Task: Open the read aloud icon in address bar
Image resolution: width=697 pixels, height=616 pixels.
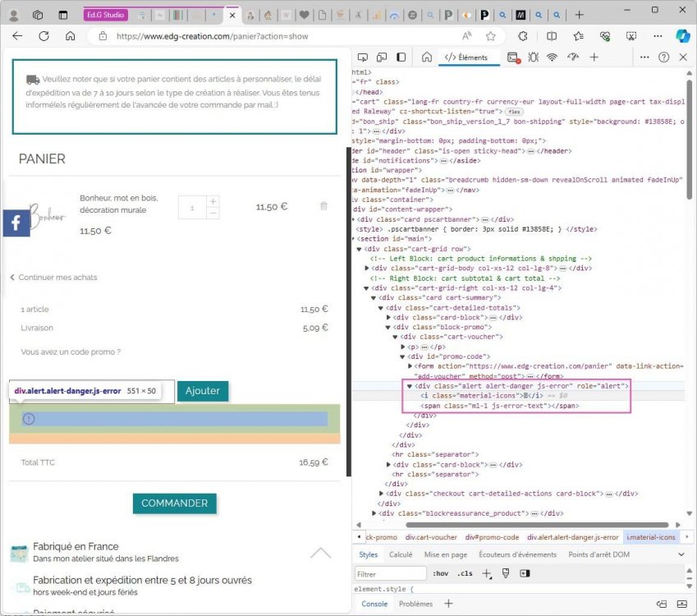Action: coord(467,36)
